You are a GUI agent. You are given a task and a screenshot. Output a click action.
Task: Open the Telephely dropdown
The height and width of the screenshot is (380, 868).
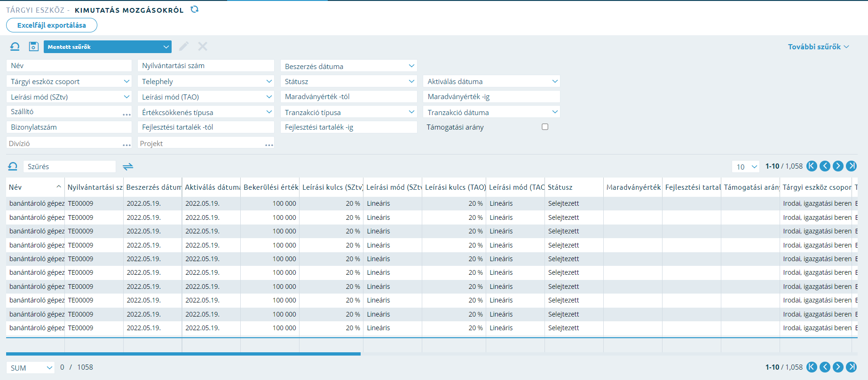[x=206, y=81]
